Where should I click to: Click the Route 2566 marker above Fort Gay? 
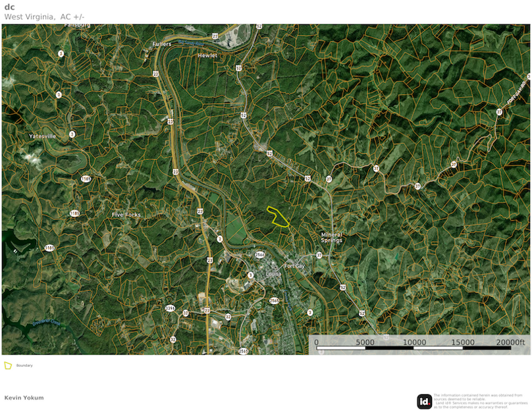tap(259, 254)
